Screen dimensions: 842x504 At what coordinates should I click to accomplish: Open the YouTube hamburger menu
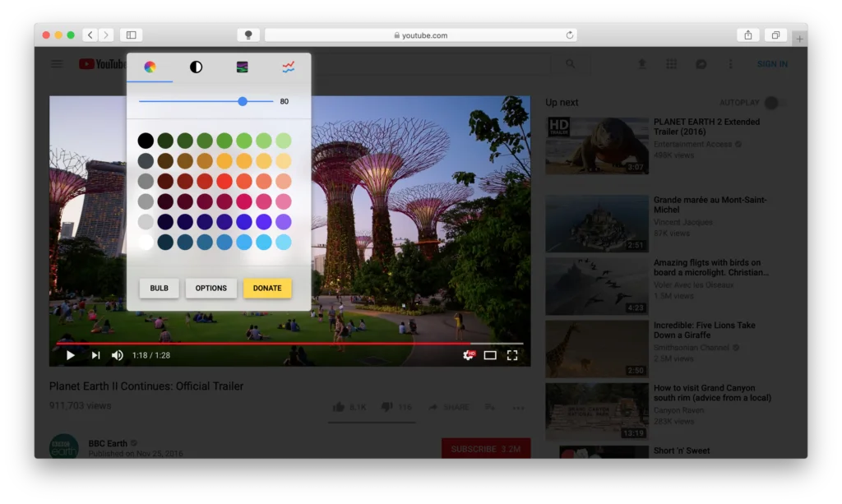click(57, 64)
